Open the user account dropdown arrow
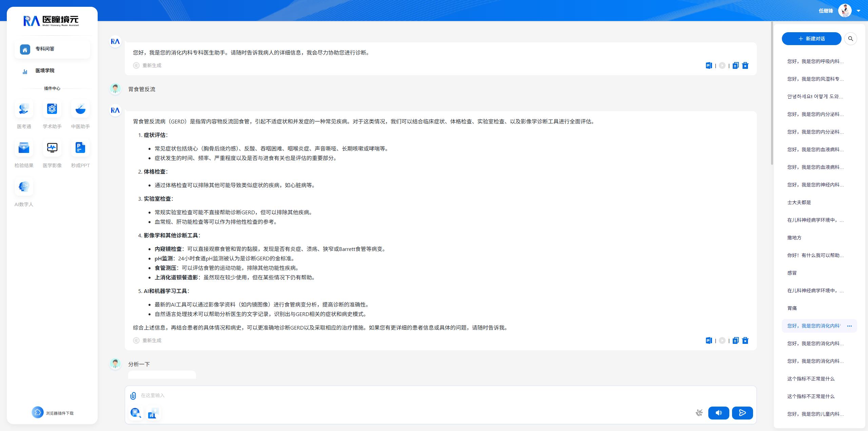Viewport: 868px width, 431px height. [x=859, y=11]
